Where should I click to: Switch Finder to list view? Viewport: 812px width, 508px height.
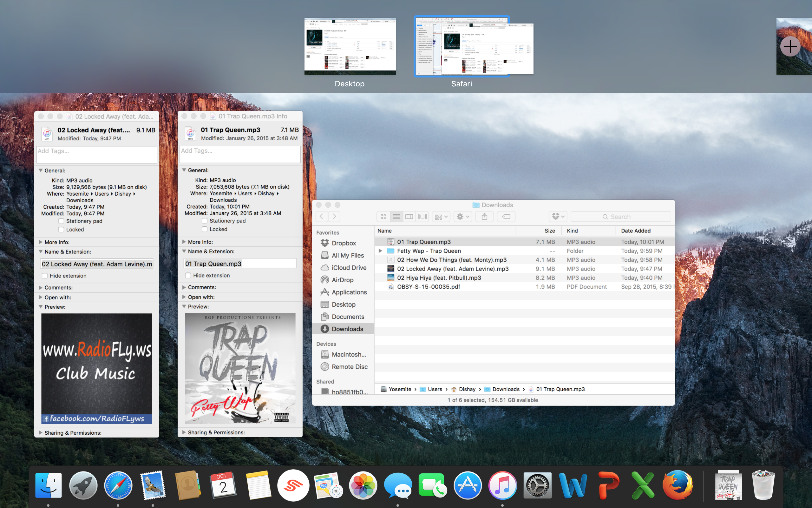click(396, 217)
